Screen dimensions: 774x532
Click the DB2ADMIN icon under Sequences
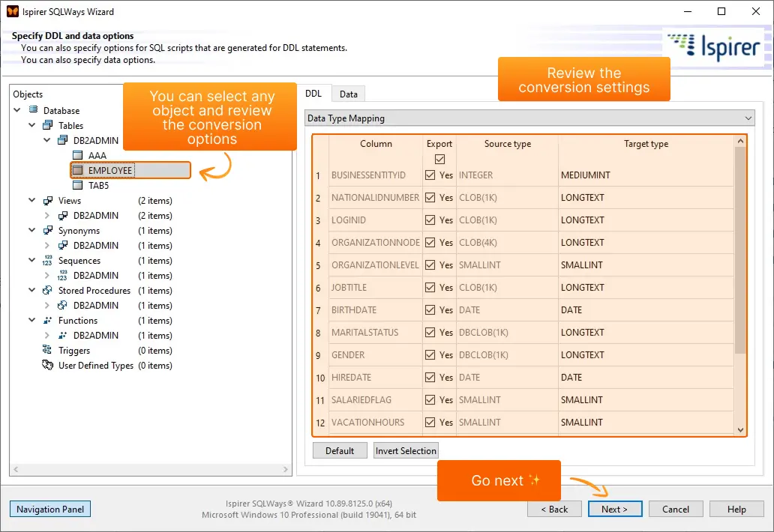[63, 275]
